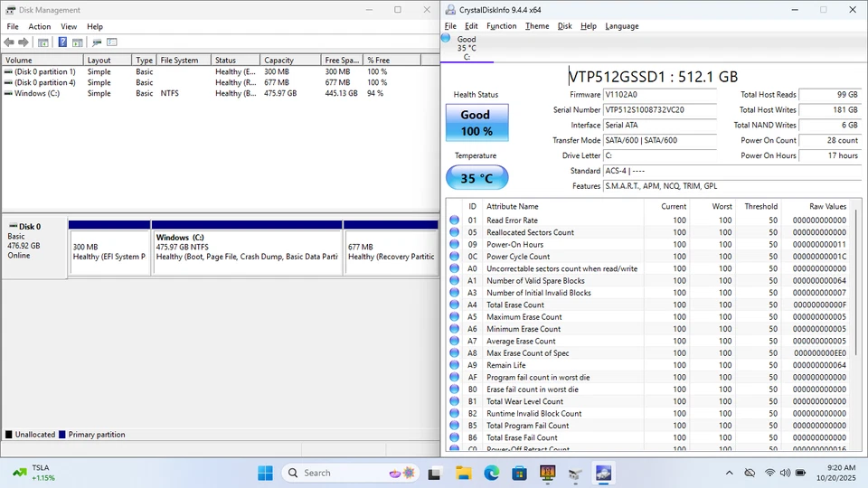Select the Disk 0 Basic label panel

point(34,248)
